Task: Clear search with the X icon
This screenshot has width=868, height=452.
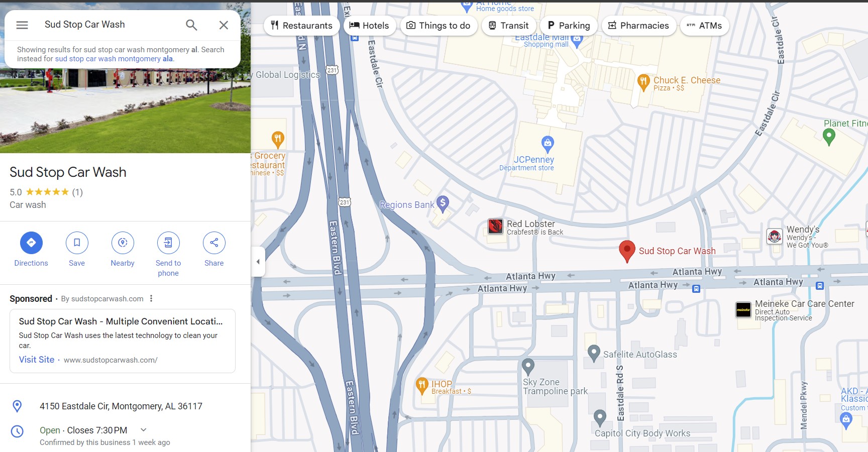Action: pos(224,25)
